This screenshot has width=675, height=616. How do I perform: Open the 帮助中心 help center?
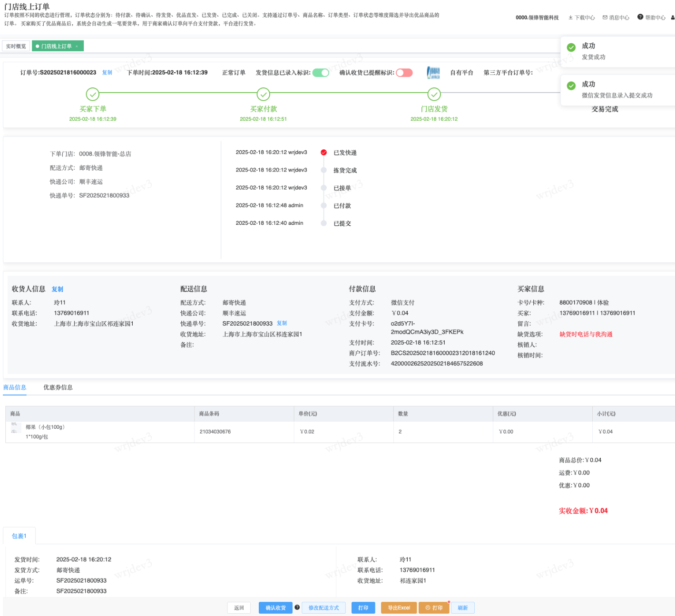click(x=651, y=18)
